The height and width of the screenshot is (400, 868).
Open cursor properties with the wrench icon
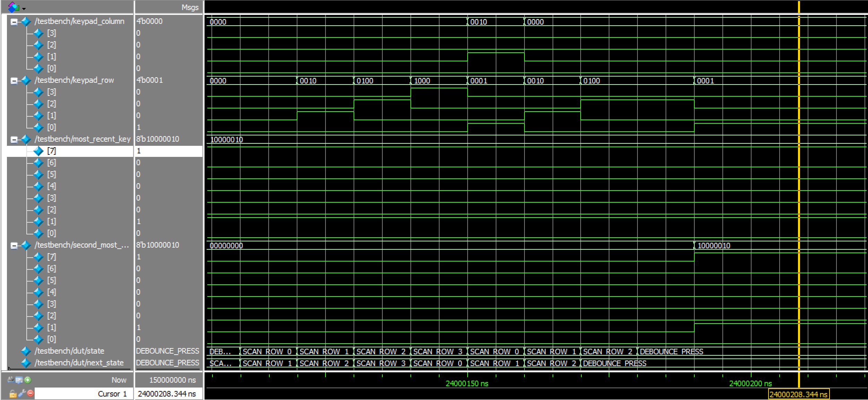click(x=22, y=393)
